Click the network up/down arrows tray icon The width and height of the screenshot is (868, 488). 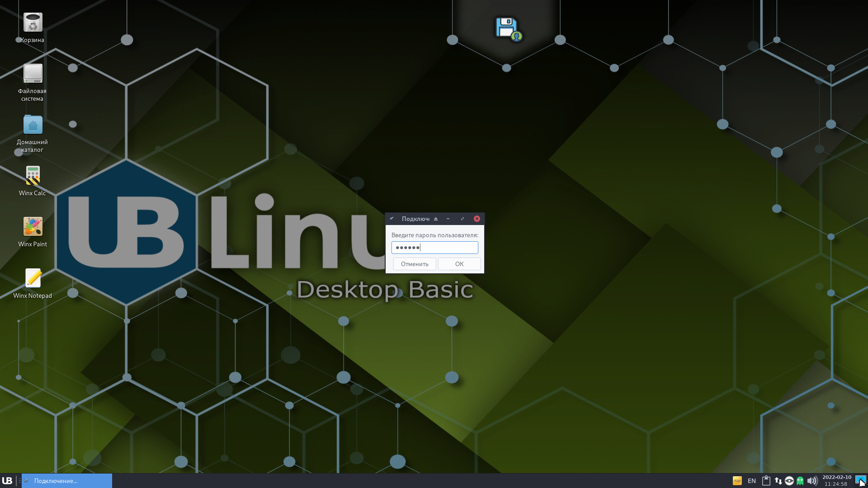(x=778, y=481)
